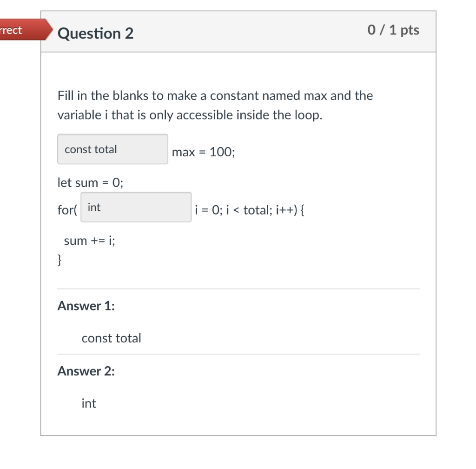Click the second answer blank containing 'int'
Image resolution: width=476 pixels, height=469 pixels.
coord(136,207)
